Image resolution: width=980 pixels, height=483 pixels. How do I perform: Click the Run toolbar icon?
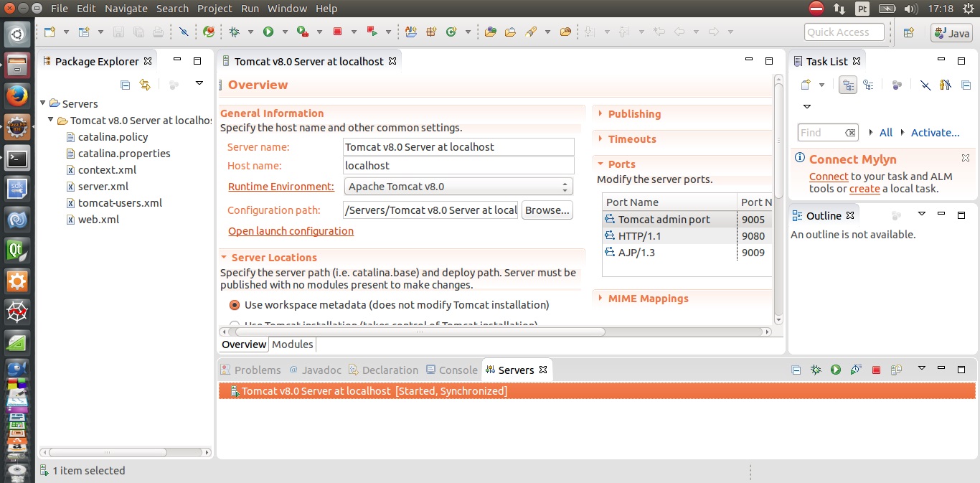pyautogui.click(x=265, y=32)
